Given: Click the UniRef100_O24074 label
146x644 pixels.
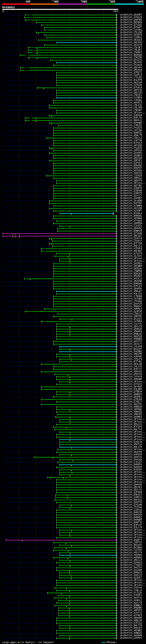Looking at the screenshot, I should [x=131, y=239].
